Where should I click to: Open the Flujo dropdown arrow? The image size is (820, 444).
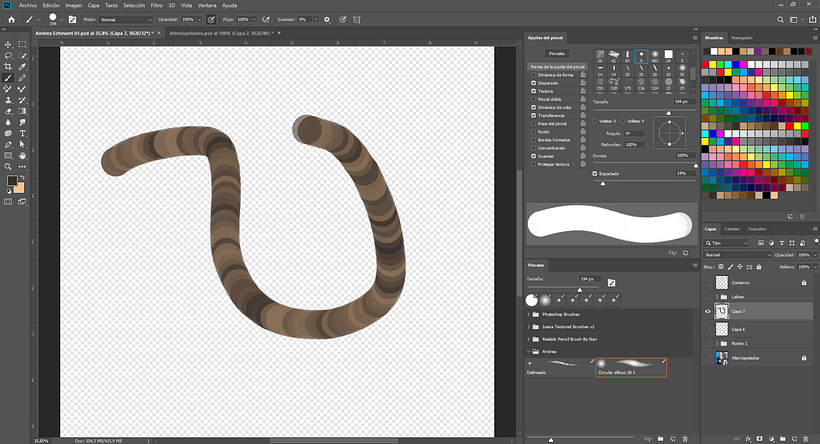pos(254,19)
